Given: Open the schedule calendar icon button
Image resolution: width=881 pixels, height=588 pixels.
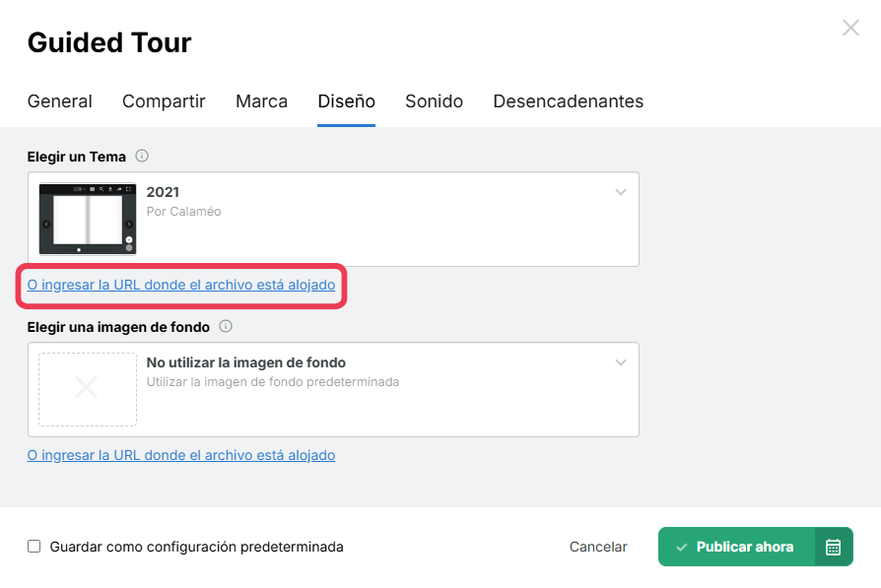Looking at the screenshot, I should click(x=834, y=547).
